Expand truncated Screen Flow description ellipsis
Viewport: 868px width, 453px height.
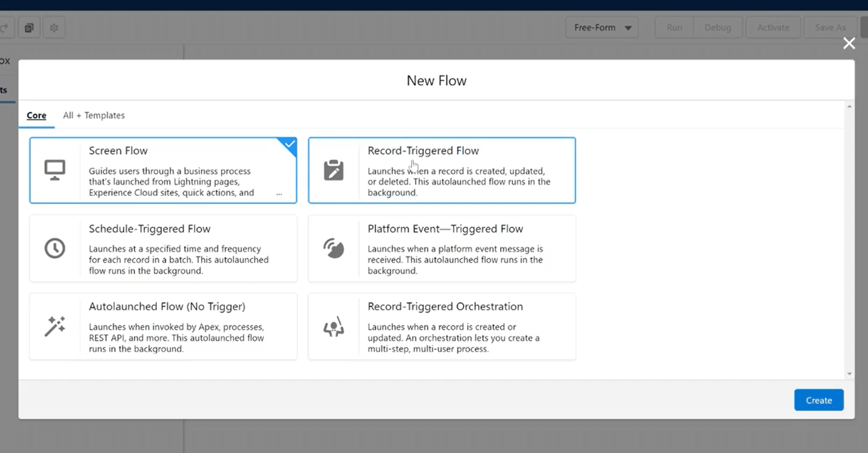[279, 193]
